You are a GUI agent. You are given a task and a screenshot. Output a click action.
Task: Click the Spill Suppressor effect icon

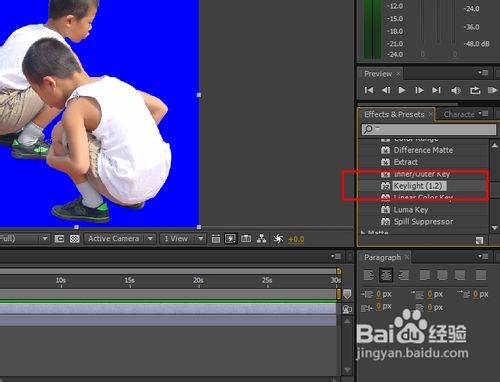385,222
